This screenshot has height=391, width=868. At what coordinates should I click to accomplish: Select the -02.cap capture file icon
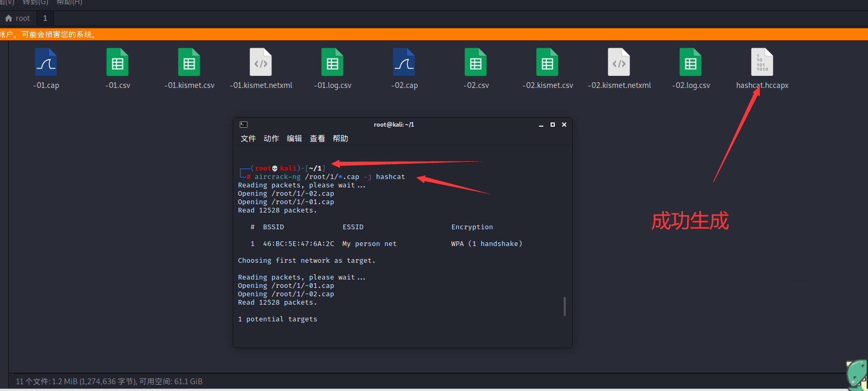[x=404, y=62]
